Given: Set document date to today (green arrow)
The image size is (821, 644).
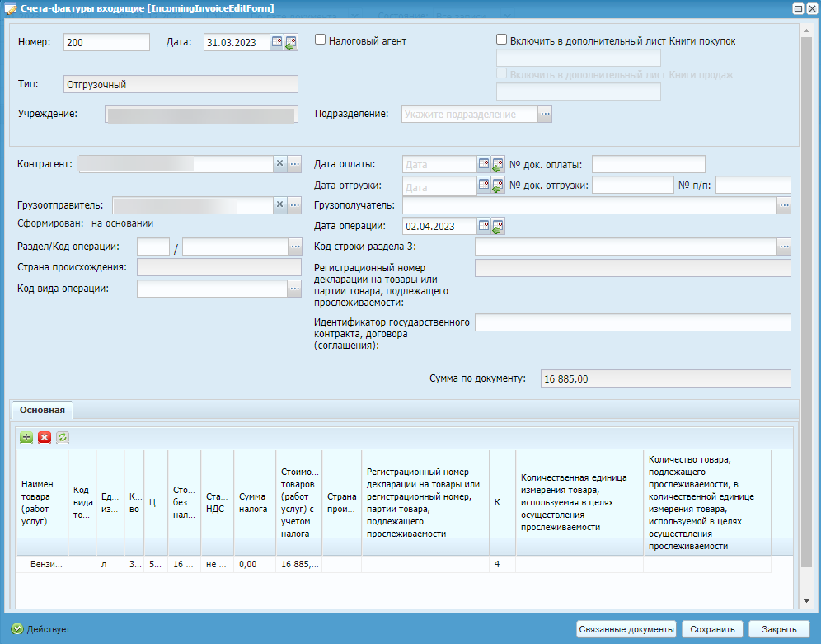Looking at the screenshot, I should coord(291,42).
